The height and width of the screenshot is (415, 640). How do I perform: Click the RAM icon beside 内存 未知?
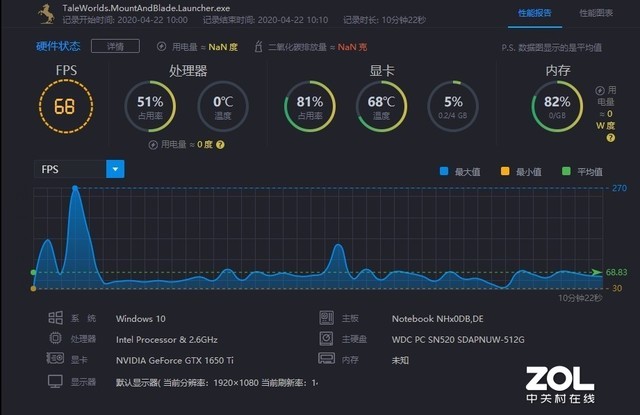(x=327, y=358)
